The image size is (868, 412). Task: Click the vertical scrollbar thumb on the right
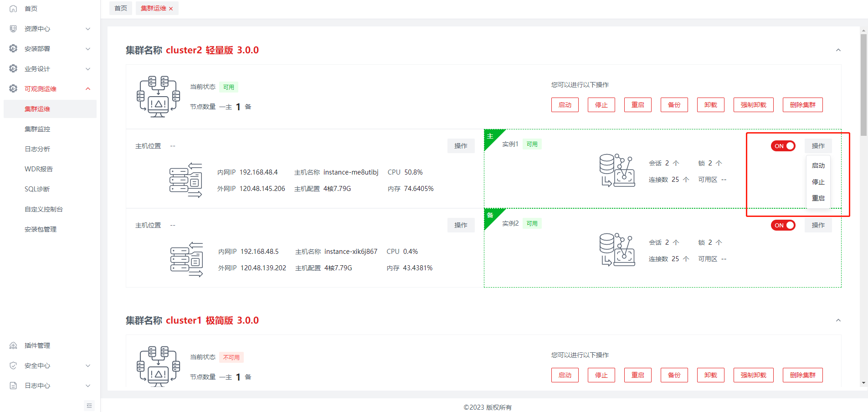[863, 84]
